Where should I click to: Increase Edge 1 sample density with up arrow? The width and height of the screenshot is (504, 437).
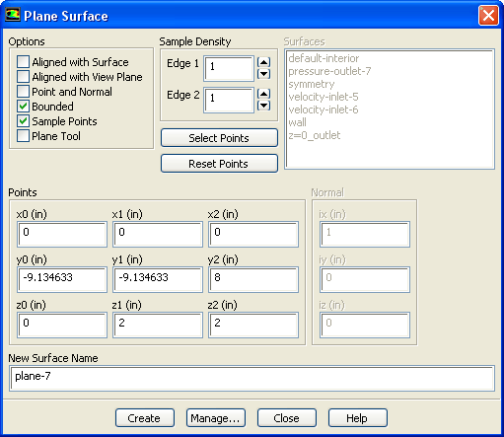pos(263,62)
